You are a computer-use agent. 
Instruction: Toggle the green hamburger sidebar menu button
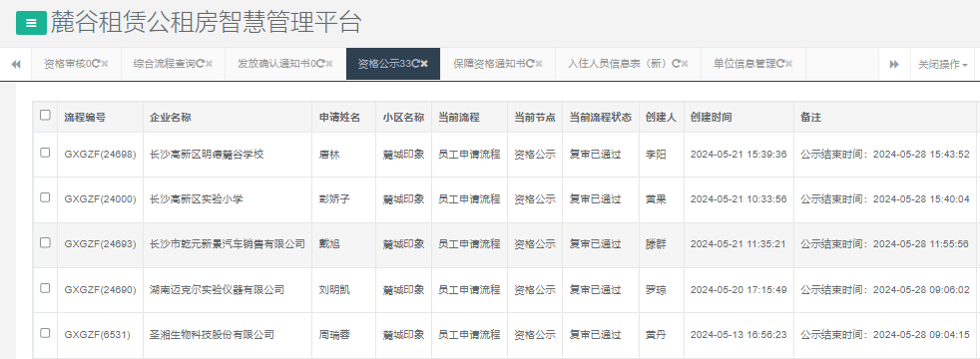coord(31,24)
